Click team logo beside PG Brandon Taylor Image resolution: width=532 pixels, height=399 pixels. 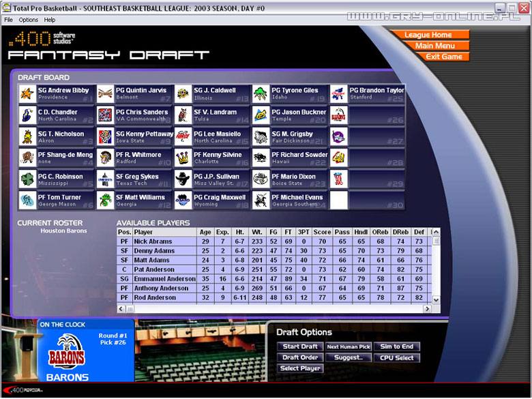tap(339, 93)
